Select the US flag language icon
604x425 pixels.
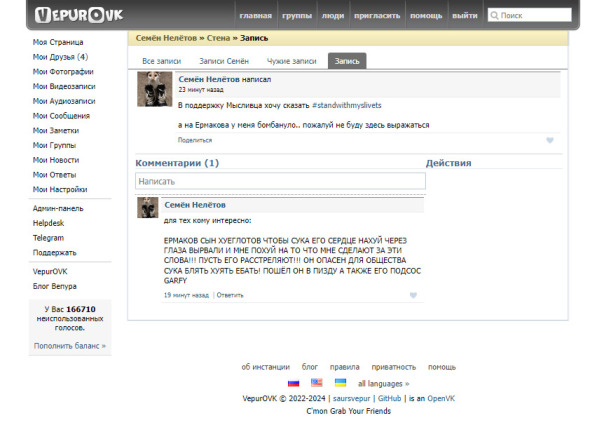[317, 383]
